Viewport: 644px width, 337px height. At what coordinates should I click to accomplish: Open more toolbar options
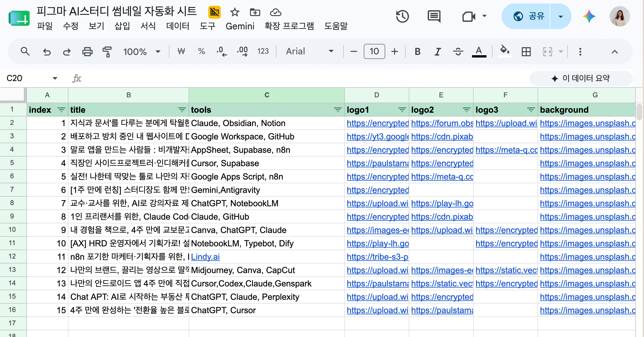click(x=580, y=52)
